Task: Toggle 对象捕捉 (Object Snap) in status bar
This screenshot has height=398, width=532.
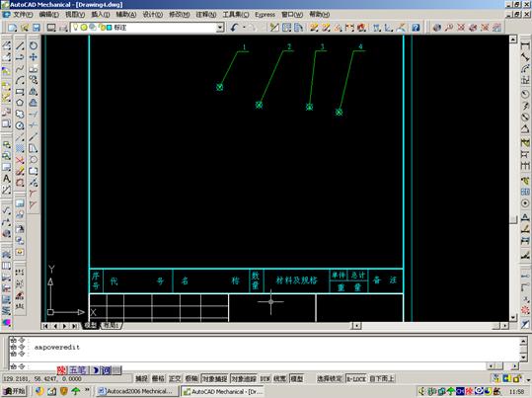Action: pos(214,378)
